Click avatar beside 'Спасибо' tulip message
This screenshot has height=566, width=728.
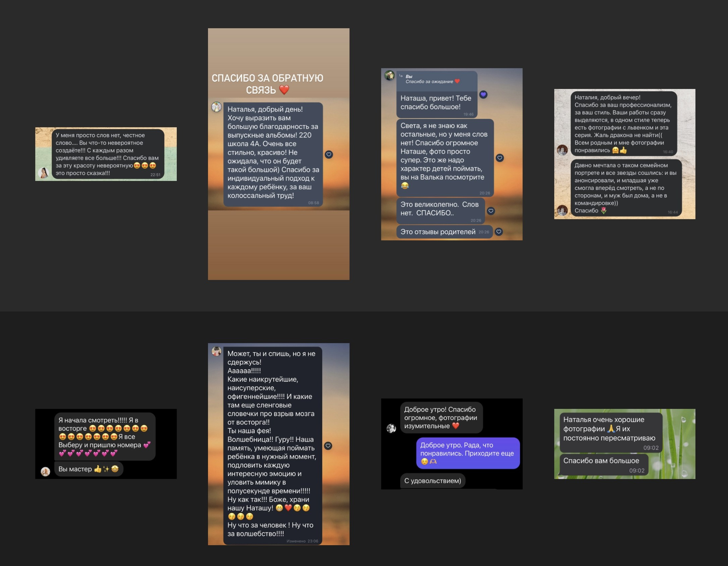tap(562, 210)
